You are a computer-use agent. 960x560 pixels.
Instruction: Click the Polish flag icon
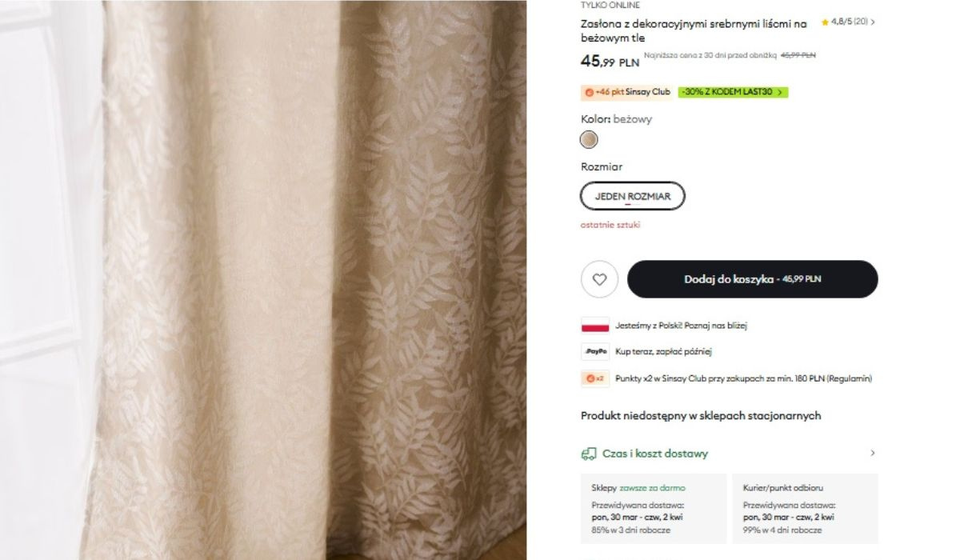(594, 326)
